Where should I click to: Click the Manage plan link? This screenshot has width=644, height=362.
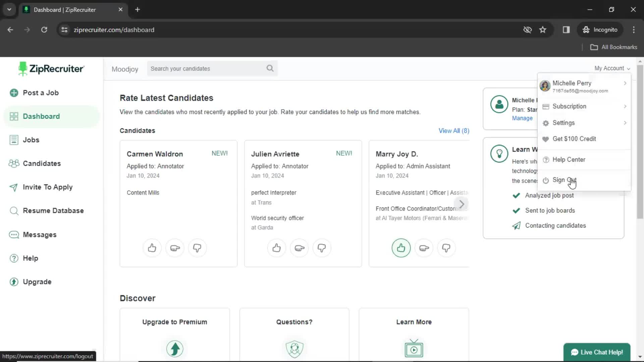522,118
